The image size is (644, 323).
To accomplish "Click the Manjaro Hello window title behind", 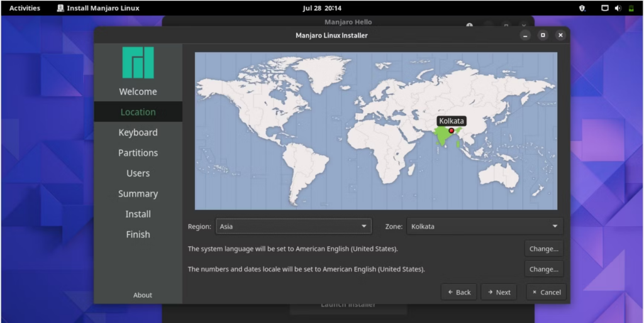I will 348,22.
